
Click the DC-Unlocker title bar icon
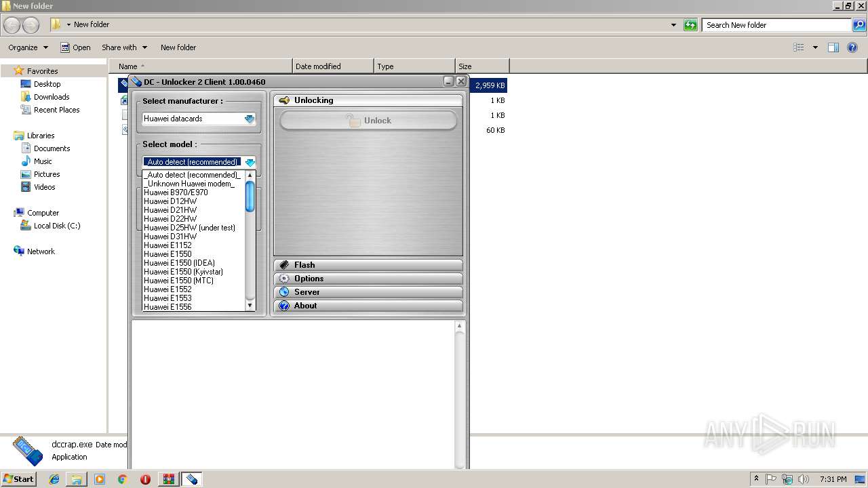pos(136,81)
